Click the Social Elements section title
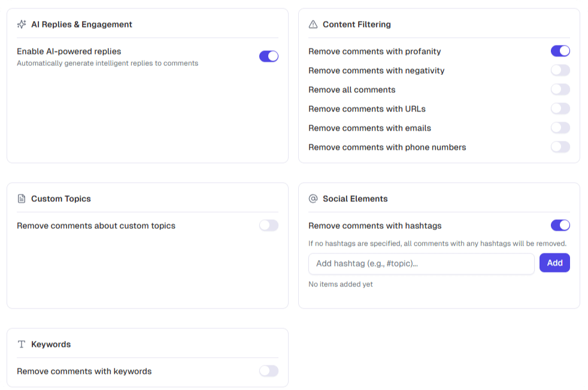588x390 pixels. point(355,198)
